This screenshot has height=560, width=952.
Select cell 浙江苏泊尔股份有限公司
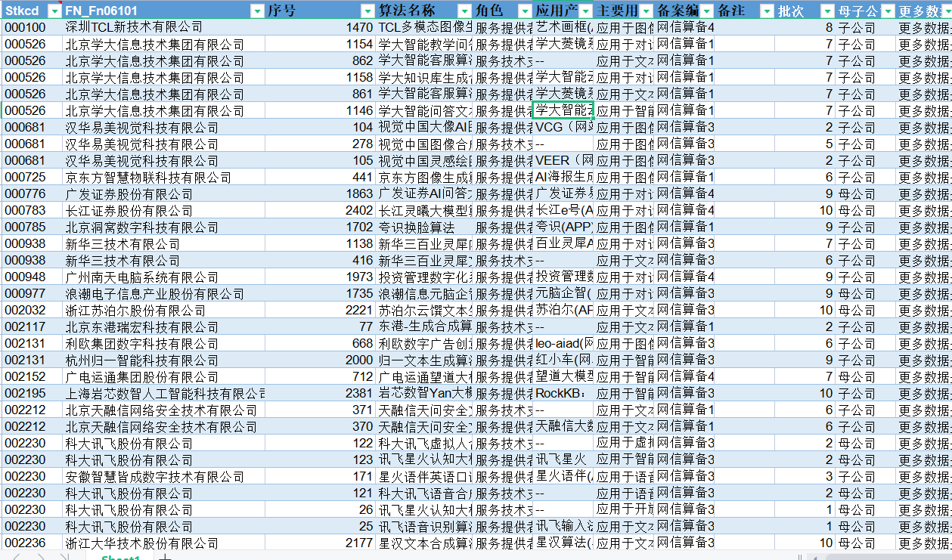(164, 310)
